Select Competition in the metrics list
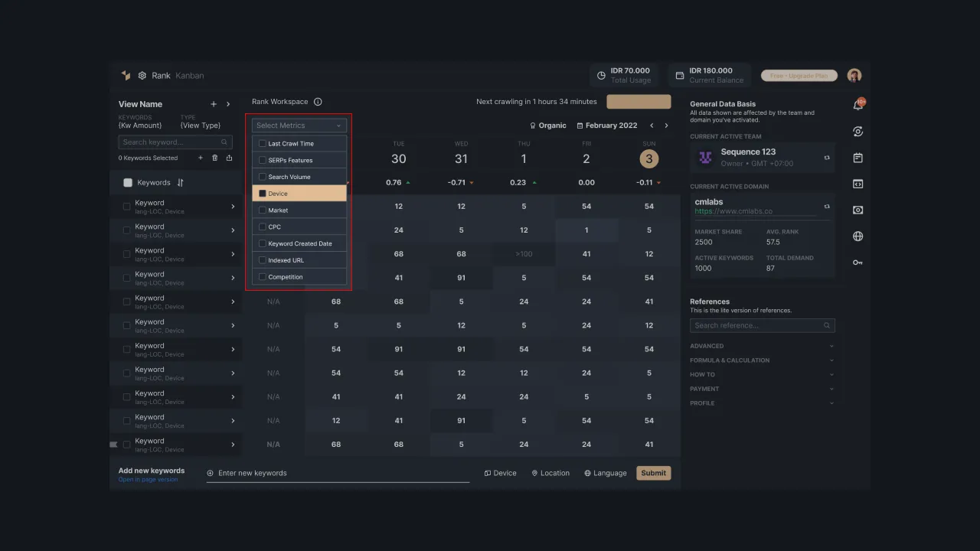Viewport: 980px width, 551px height. (x=263, y=277)
